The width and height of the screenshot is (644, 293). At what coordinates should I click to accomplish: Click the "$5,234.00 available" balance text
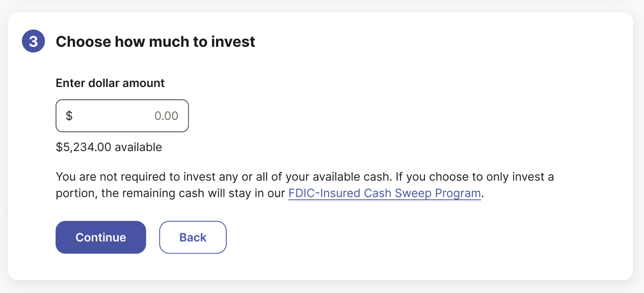pos(109,148)
